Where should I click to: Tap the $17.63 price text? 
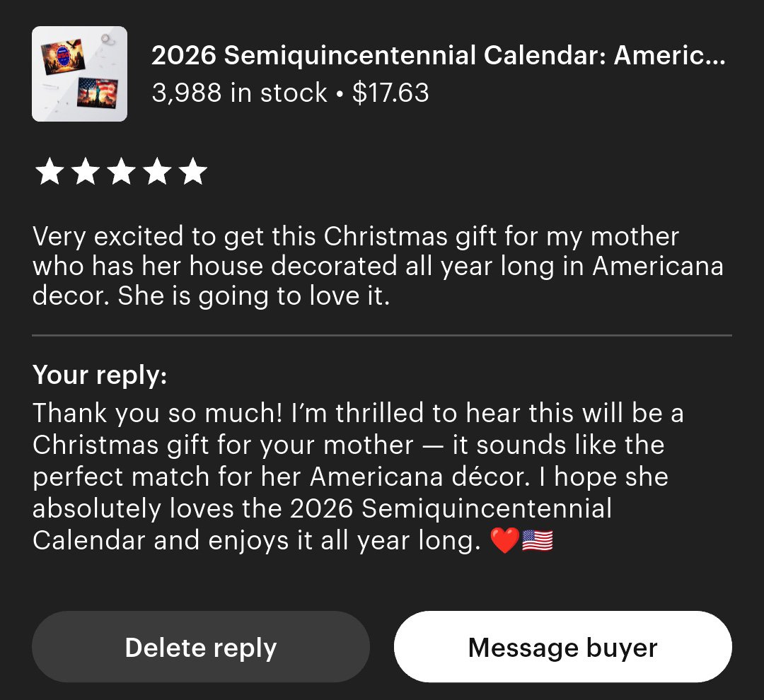(390, 93)
